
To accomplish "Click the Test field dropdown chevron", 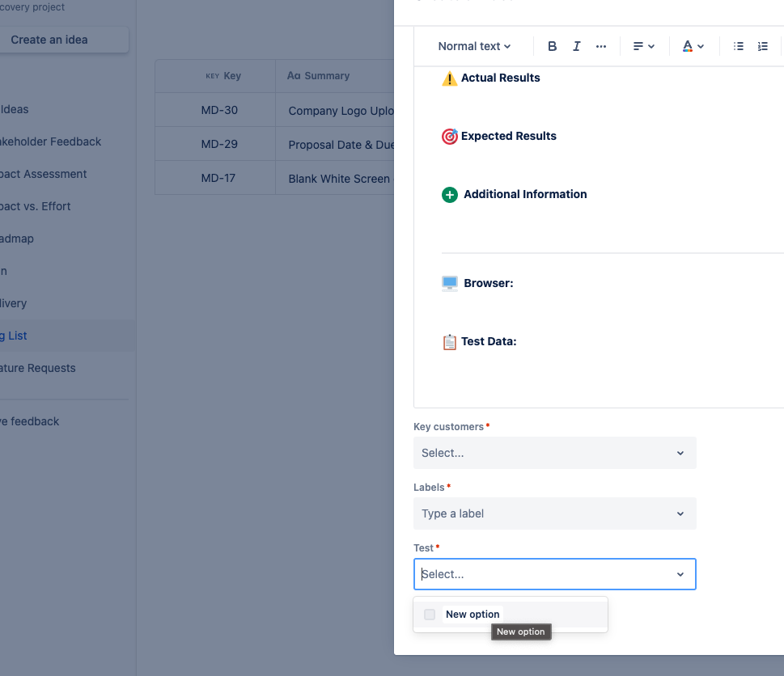I will point(680,575).
